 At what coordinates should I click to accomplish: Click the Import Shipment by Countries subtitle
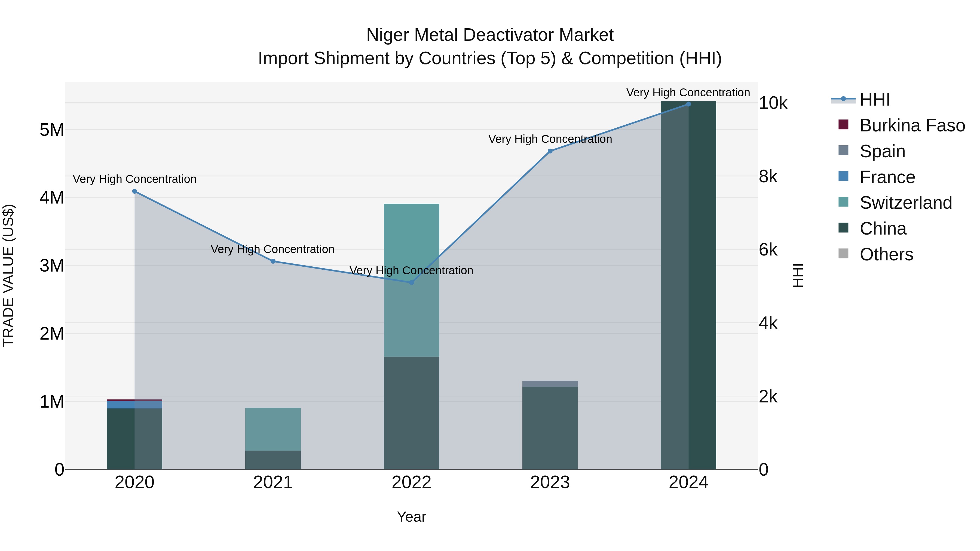click(490, 59)
